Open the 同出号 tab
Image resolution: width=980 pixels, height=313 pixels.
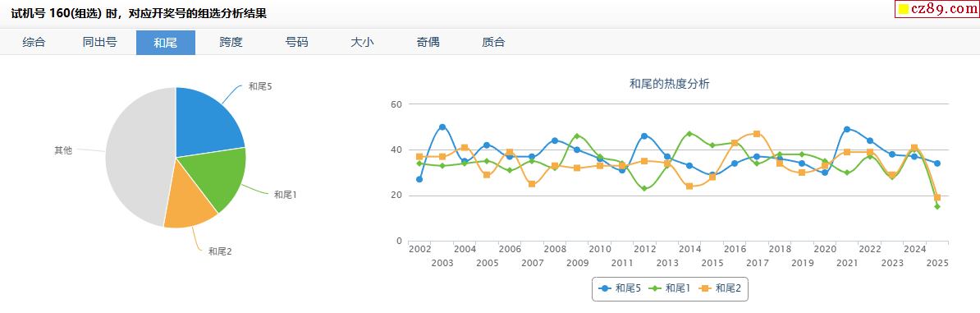click(99, 43)
